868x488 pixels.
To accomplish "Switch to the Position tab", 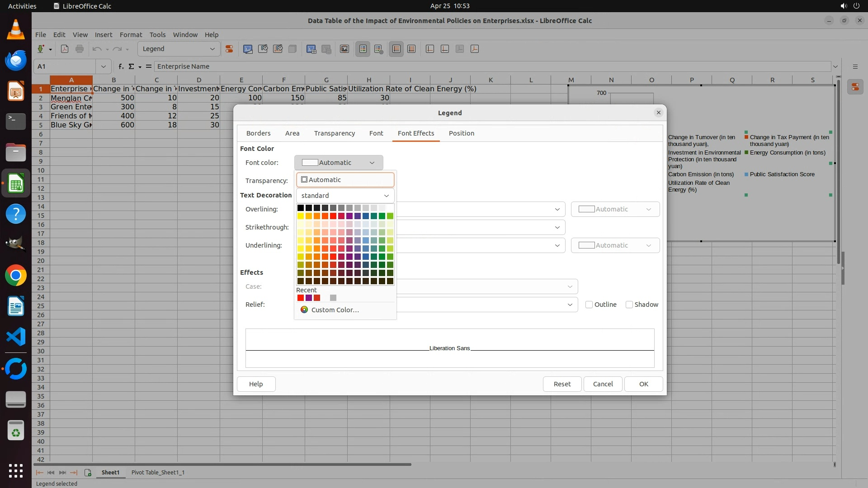I will click(461, 133).
